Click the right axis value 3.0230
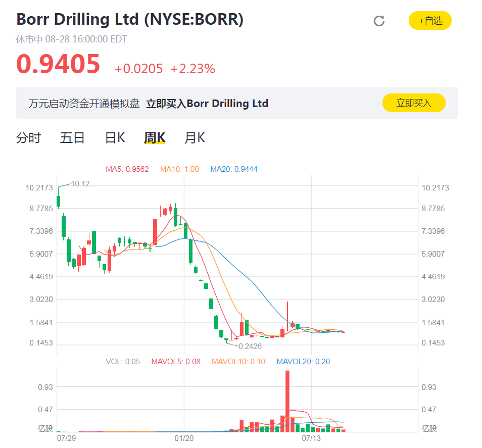This screenshot has width=482, height=448. [x=433, y=300]
